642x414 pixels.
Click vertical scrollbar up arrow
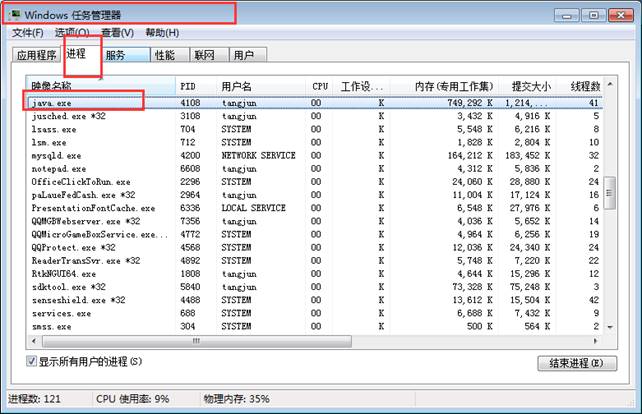[x=610, y=84]
